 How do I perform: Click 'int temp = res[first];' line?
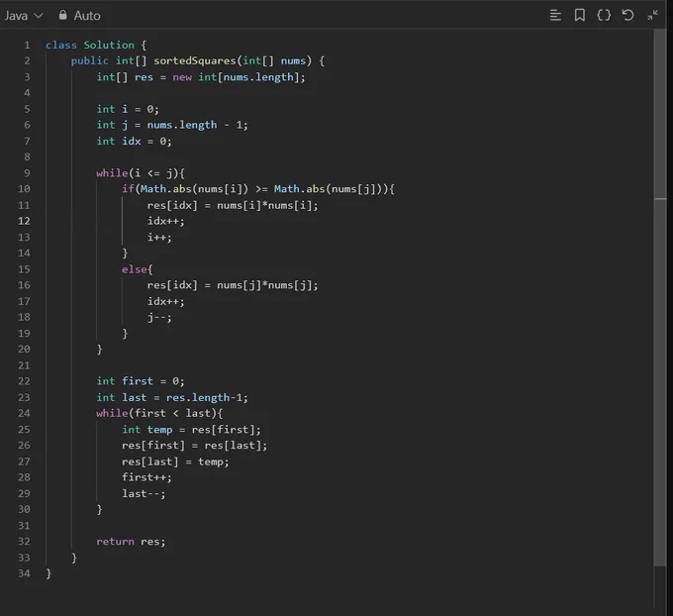(x=191, y=430)
